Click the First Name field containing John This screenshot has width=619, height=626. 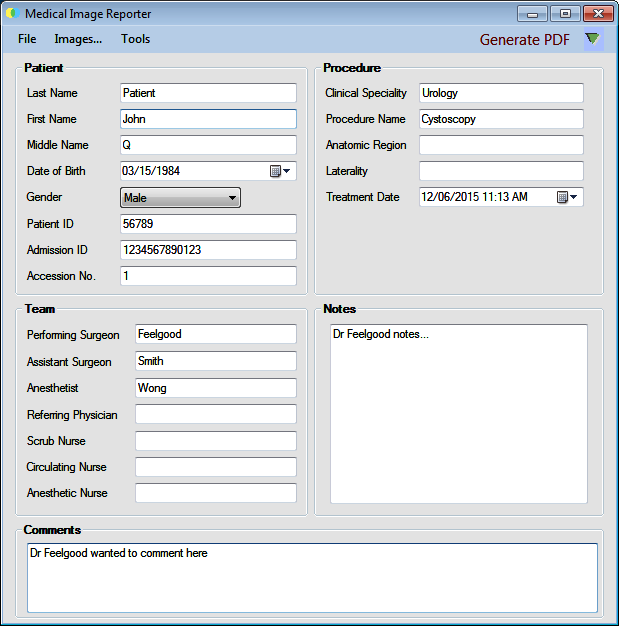tap(208, 119)
